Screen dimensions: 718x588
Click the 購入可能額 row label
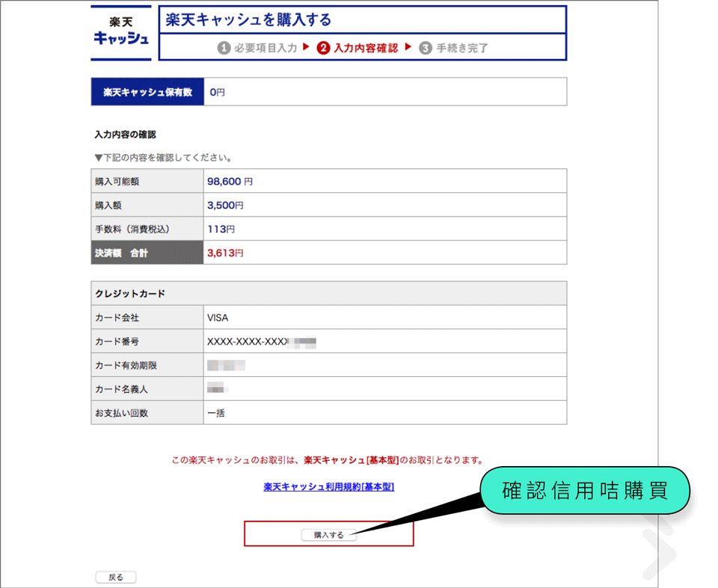(117, 181)
